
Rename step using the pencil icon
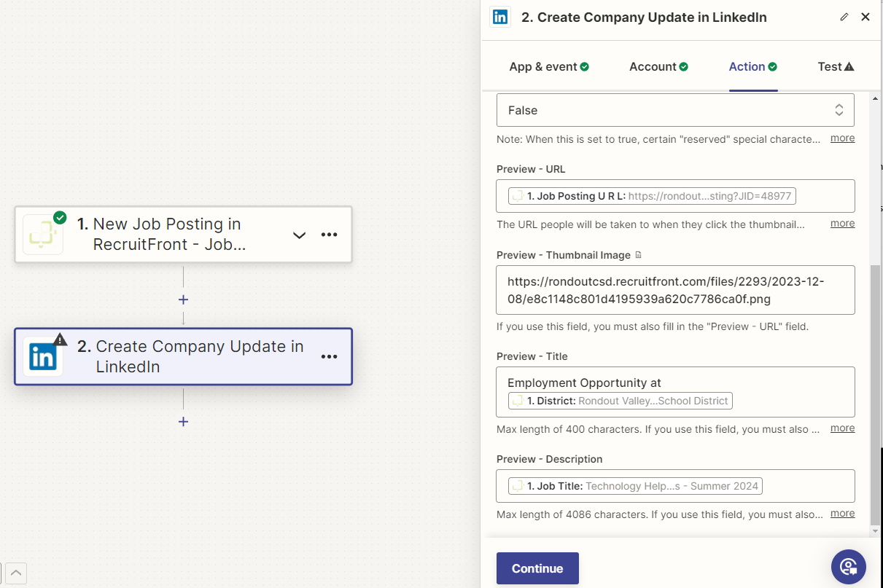tap(844, 17)
